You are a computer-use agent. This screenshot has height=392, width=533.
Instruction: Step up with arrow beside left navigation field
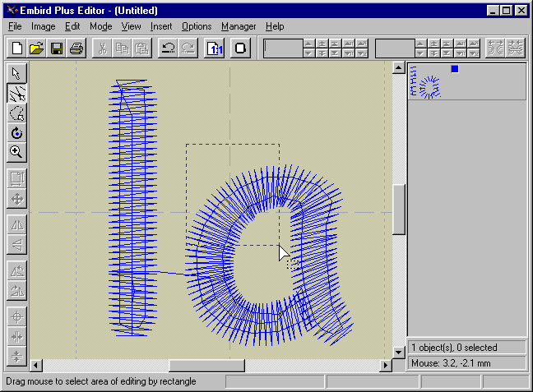point(308,44)
